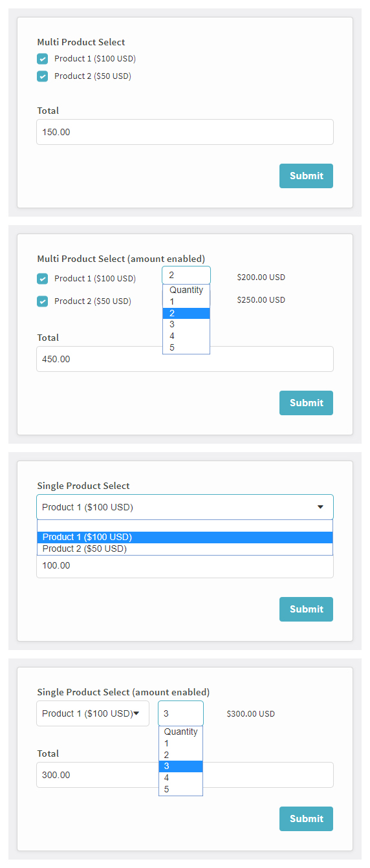
Task: Click the Total field showing 300.00
Action: pyautogui.click(x=185, y=775)
